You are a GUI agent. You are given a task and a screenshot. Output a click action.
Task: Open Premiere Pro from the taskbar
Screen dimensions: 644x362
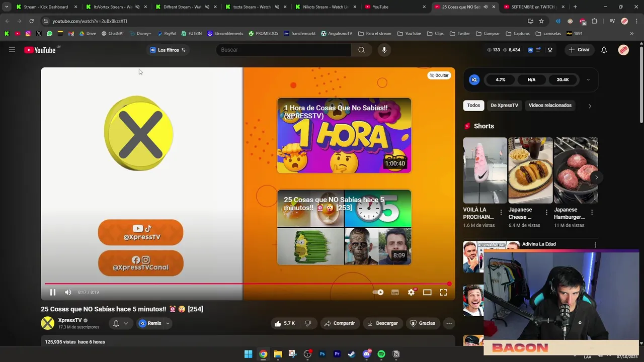point(337,354)
